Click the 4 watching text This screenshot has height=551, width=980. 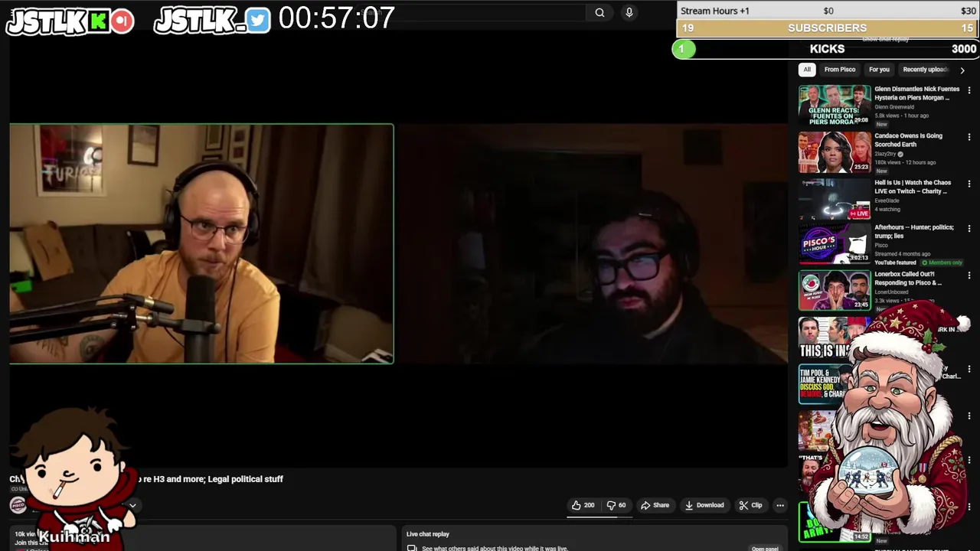[x=887, y=209]
